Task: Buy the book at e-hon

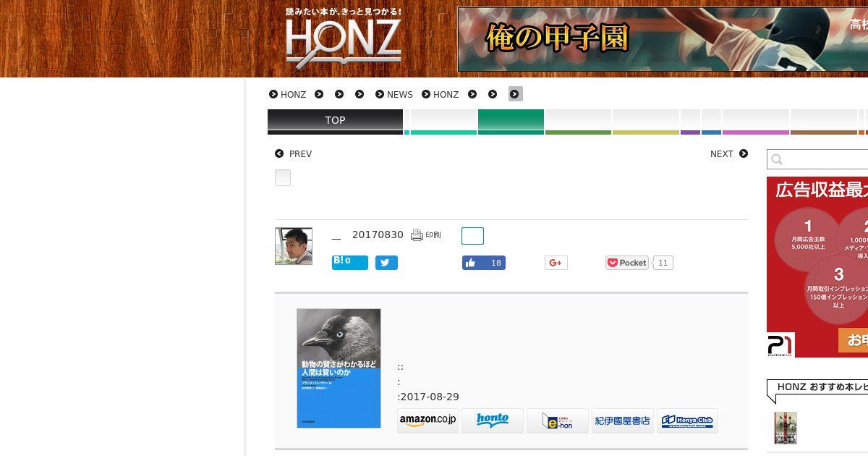Action: pyautogui.click(x=558, y=421)
